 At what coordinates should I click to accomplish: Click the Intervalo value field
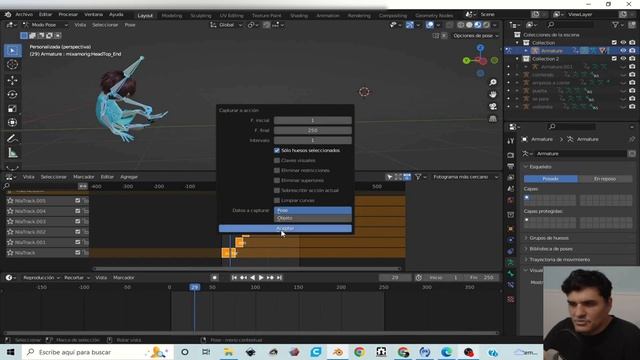point(313,140)
